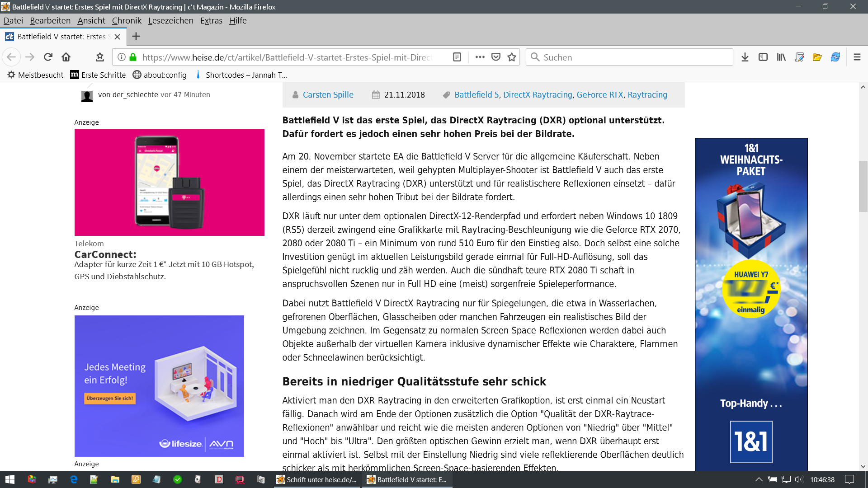This screenshot has width=868, height=488.
Task: Bookmark this page with the star icon
Action: [512, 57]
